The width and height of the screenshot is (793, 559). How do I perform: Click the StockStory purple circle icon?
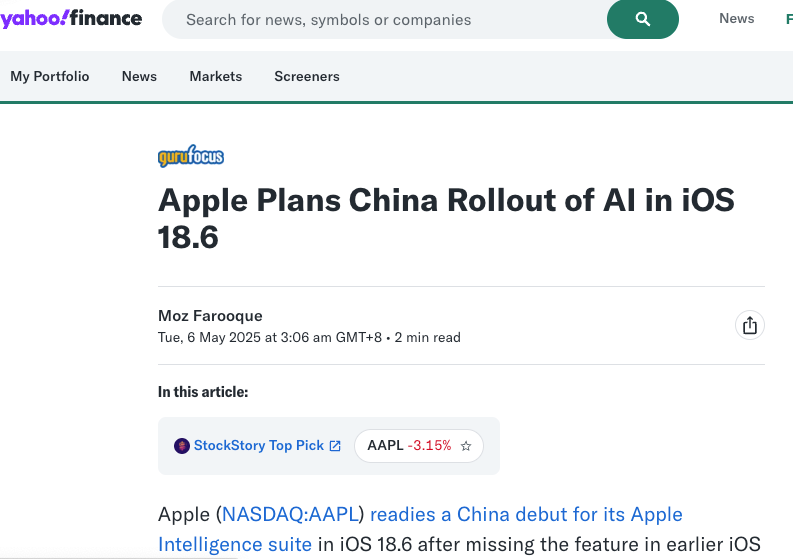click(182, 446)
